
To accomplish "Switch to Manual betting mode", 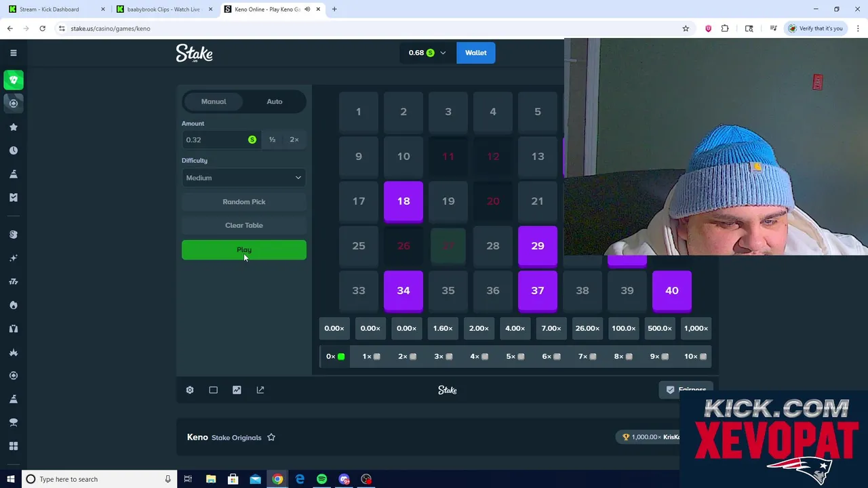I will point(214,102).
